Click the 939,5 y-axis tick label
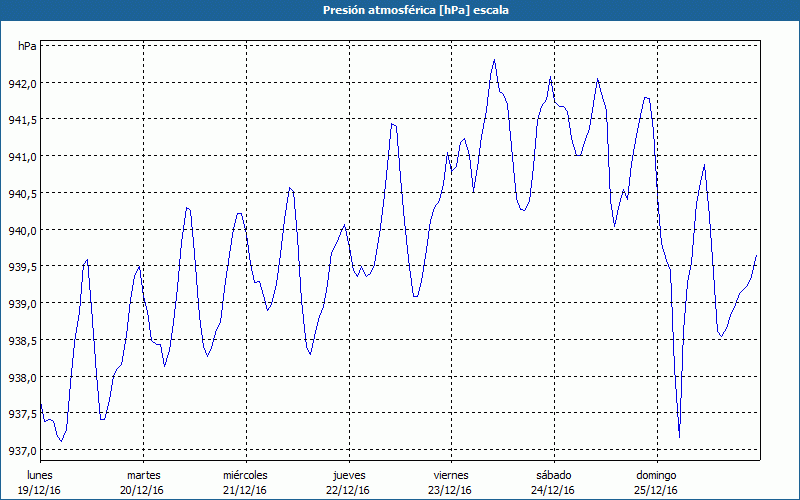This screenshot has height=500, width=800. point(22,267)
